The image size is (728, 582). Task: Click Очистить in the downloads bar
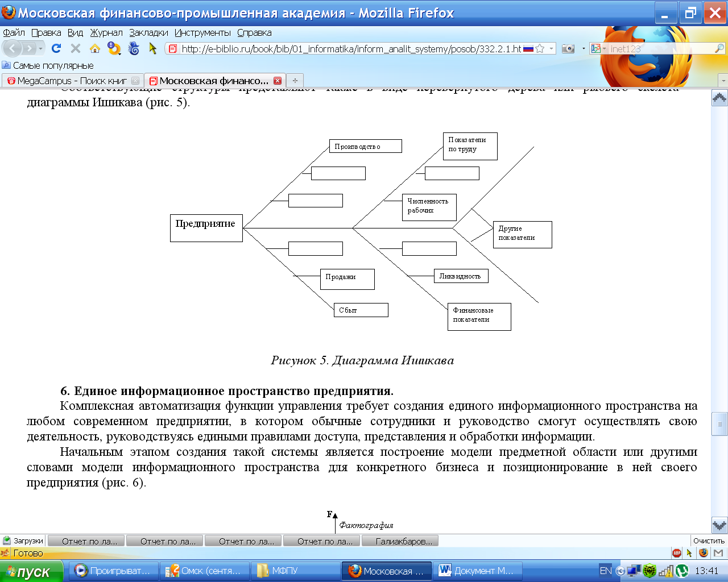pos(709,541)
